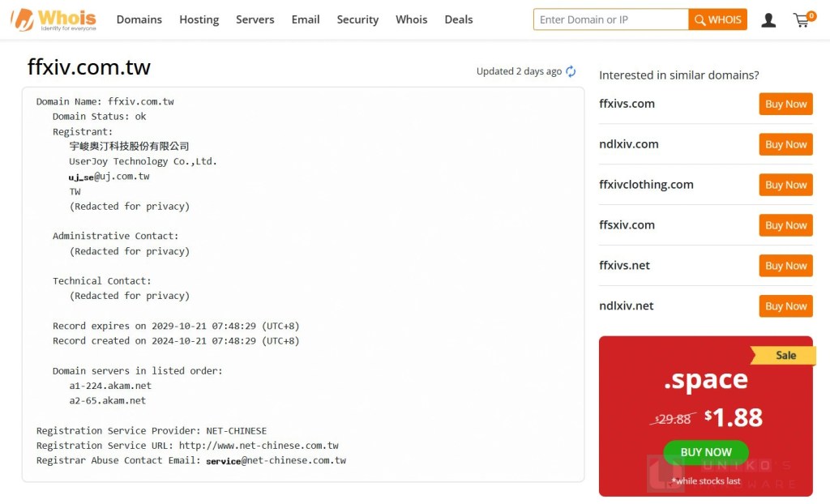The height and width of the screenshot is (504, 830).
Task: Buy Now for ndlxiv.net
Action: point(785,306)
